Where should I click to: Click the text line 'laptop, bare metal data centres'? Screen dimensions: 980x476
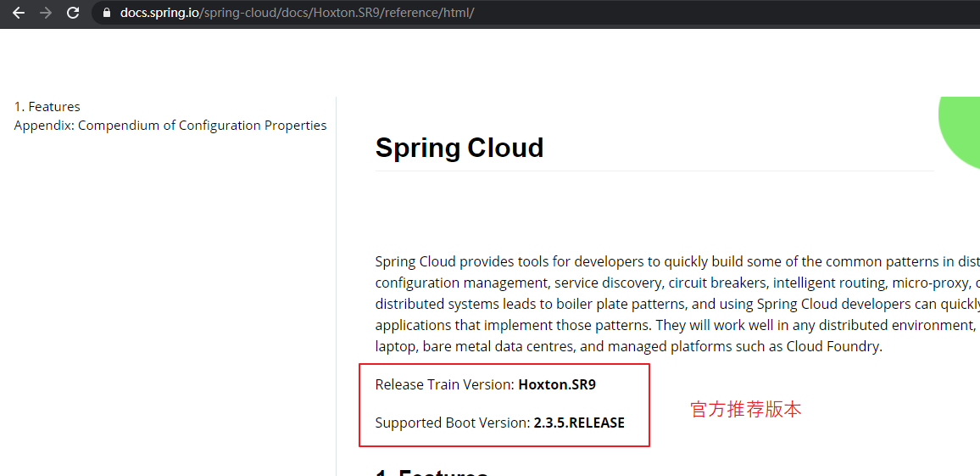coord(629,346)
